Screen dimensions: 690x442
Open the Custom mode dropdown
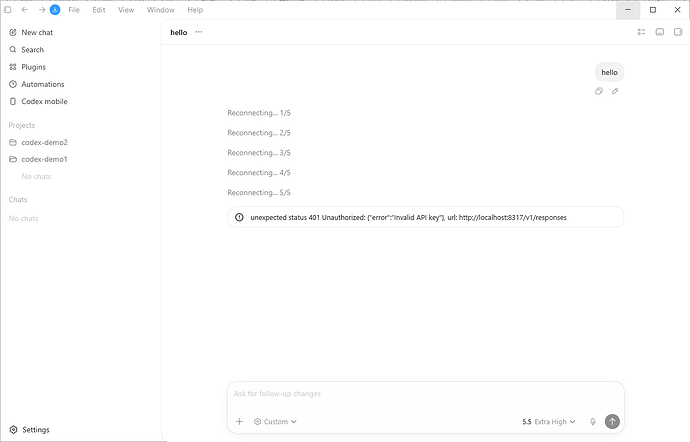click(275, 422)
